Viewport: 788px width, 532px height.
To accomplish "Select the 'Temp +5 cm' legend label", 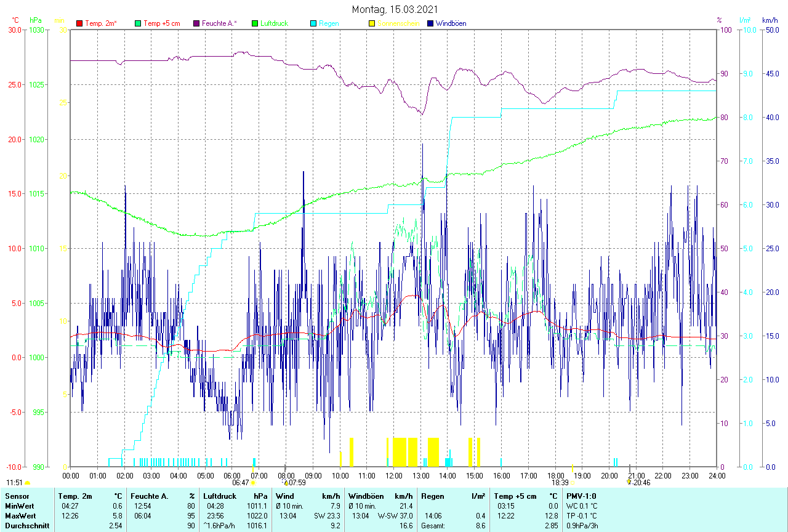I will (x=161, y=23).
